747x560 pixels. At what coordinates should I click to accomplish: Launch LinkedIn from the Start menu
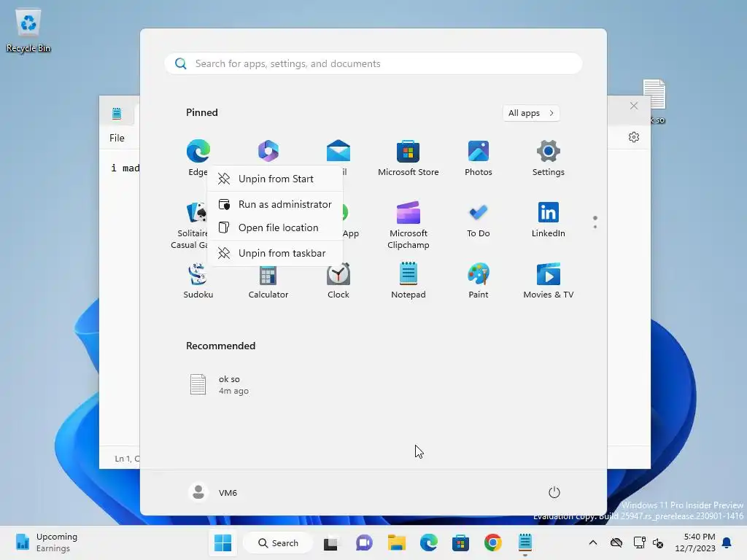549,219
